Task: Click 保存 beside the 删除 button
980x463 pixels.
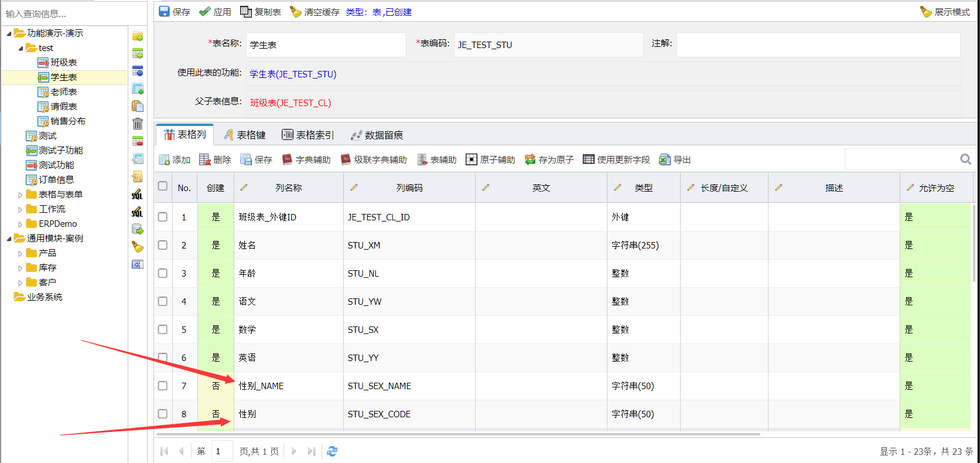Action: (x=256, y=160)
